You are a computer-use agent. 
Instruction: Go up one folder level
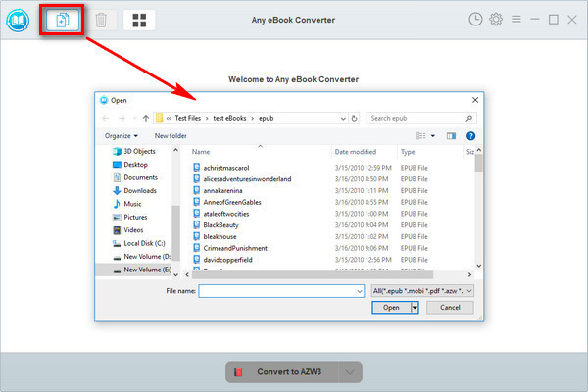coord(146,119)
